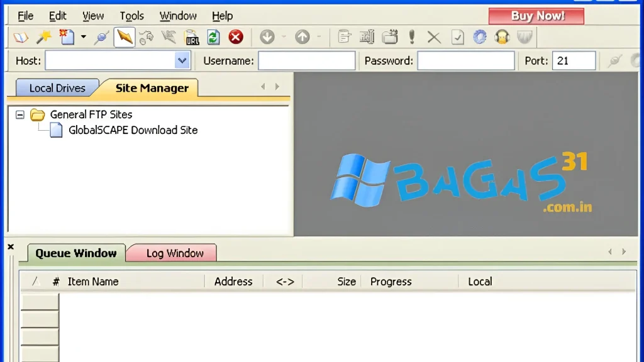The width and height of the screenshot is (644, 362).
Task: Select GlobalSCAPE Download Site in the tree
Action: point(133,130)
